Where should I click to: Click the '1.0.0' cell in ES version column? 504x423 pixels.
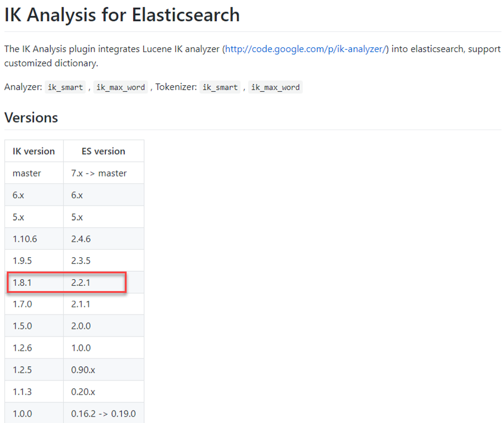104,348
